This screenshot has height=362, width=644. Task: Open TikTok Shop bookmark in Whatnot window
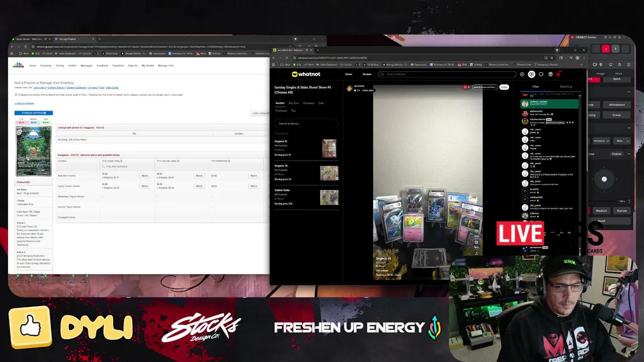coord(371,64)
